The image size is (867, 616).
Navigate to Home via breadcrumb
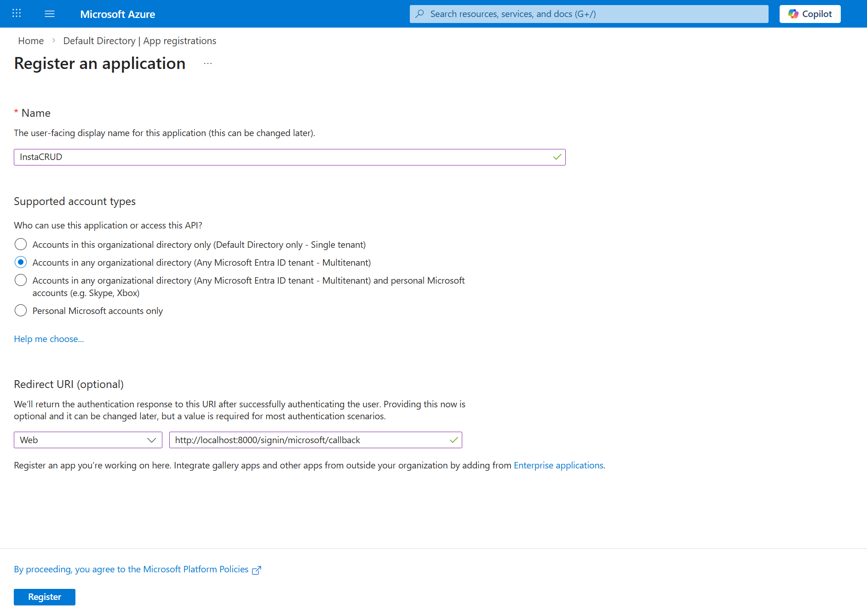click(x=31, y=40)
